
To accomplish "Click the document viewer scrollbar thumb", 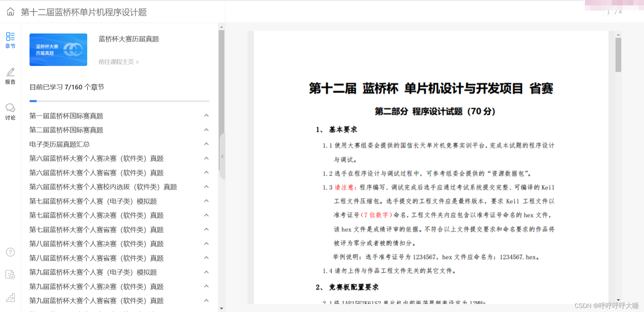I will click(618, 55).
